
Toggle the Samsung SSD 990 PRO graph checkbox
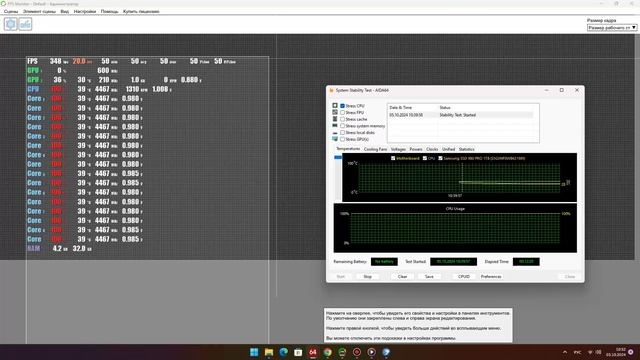pos(440,158)
